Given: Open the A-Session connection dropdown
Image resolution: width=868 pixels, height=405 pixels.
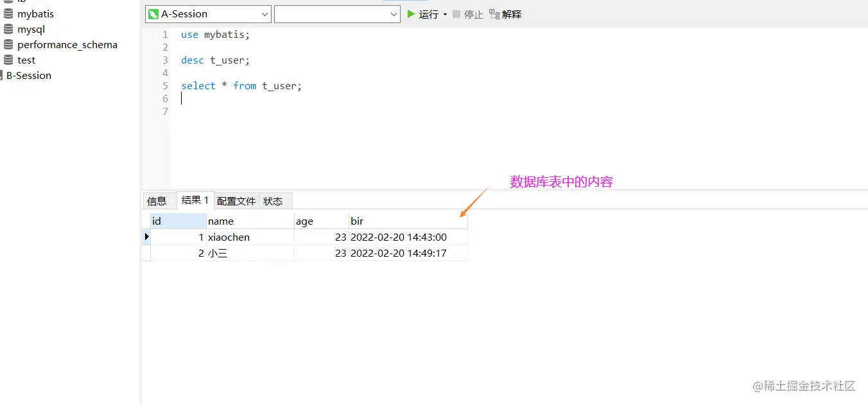Looking at the screenshot, I should pos(265,14).
